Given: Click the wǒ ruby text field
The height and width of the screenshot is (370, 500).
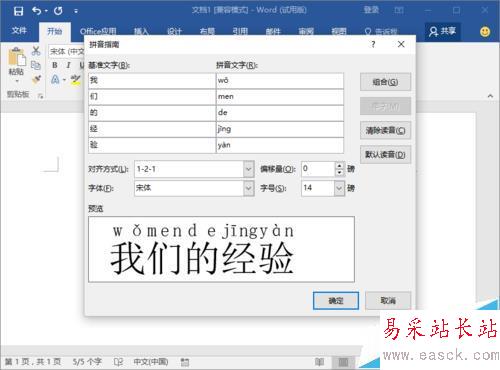Looking at the screenshot, I should pos(280,81).
